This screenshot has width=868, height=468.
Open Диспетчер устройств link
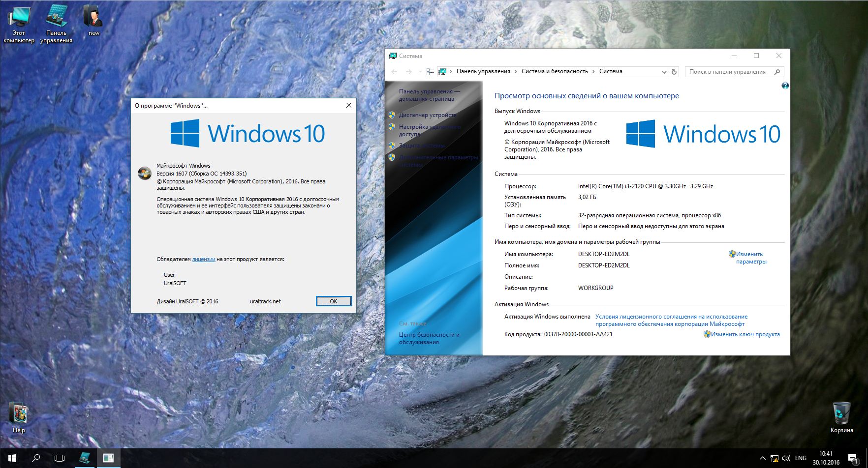point(427,115)
